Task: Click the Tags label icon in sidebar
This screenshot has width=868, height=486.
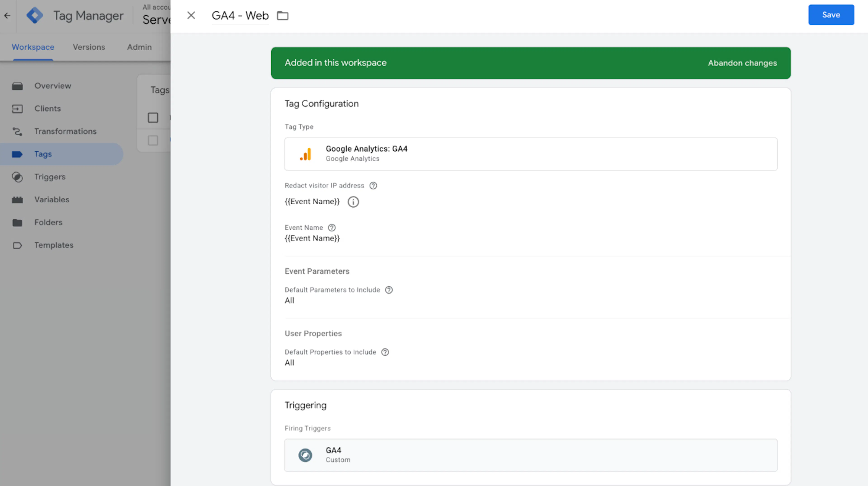Action: 17,154
